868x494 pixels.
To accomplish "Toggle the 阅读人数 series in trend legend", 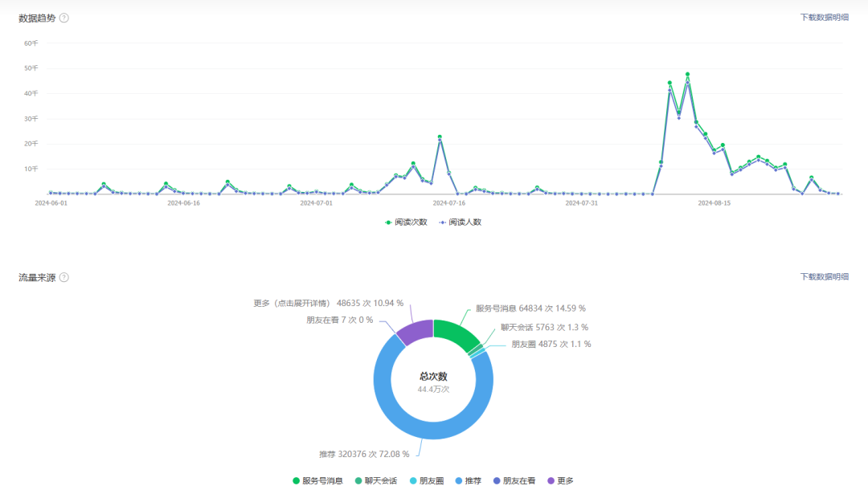I will click(x=460, y=222).
